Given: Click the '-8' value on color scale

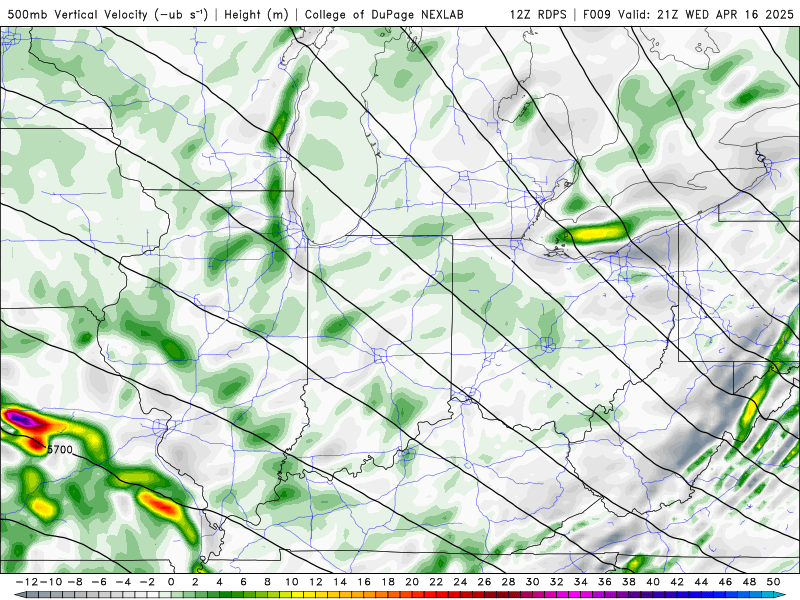Looking at the screenshot, I should pos(74,582).
